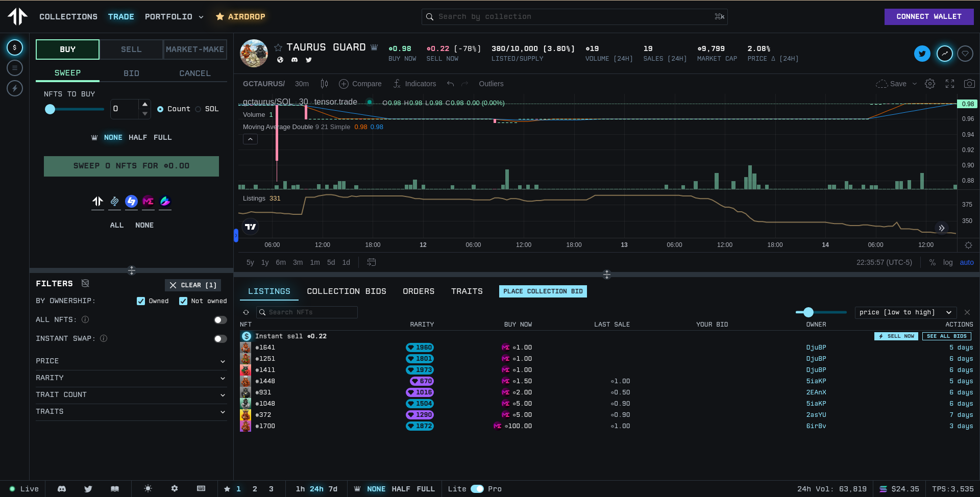Select the SOL radio option
Image resolution: width=980 pixels, height=497 pixels.
[198, 109]
